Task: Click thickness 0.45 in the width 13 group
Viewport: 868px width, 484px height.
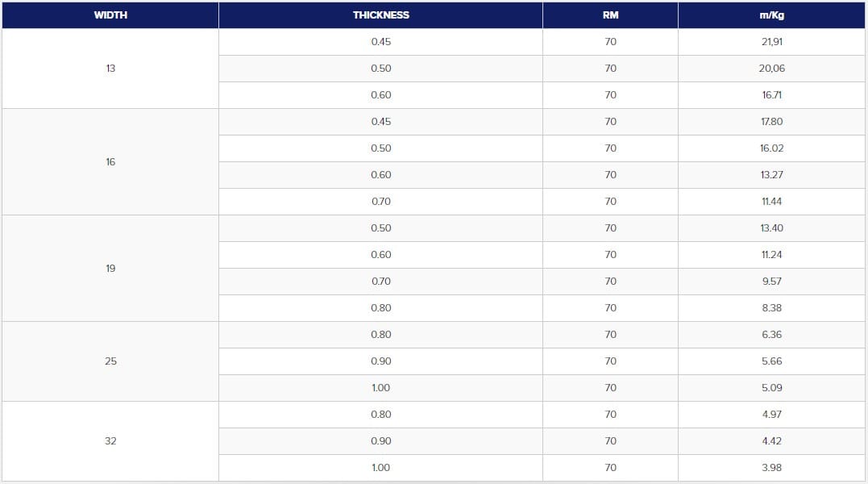Action: click(380, 42)
